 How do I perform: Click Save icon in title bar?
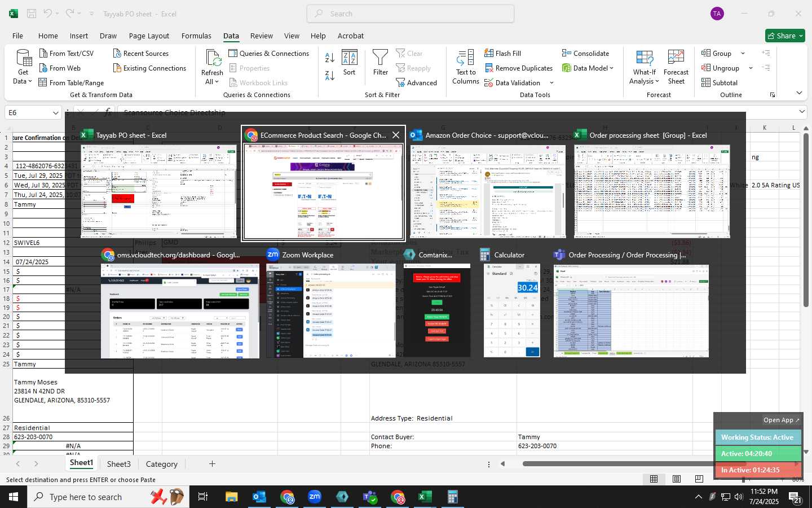tap(32, 14)
